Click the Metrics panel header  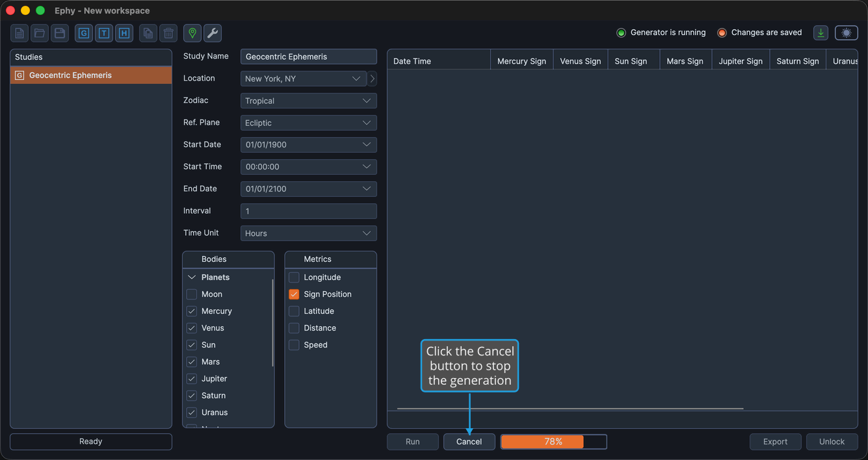coord(331,259)
